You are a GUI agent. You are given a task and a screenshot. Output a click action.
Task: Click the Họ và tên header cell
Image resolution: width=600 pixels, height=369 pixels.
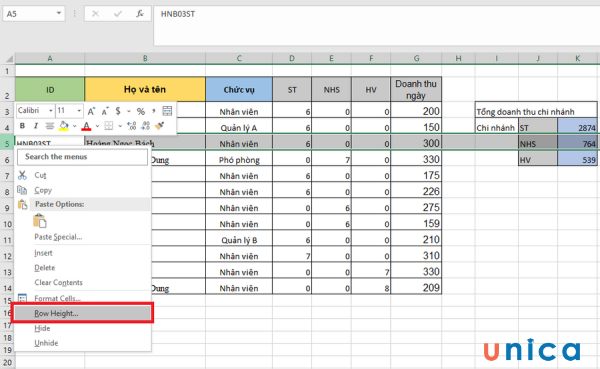point(145,90)
